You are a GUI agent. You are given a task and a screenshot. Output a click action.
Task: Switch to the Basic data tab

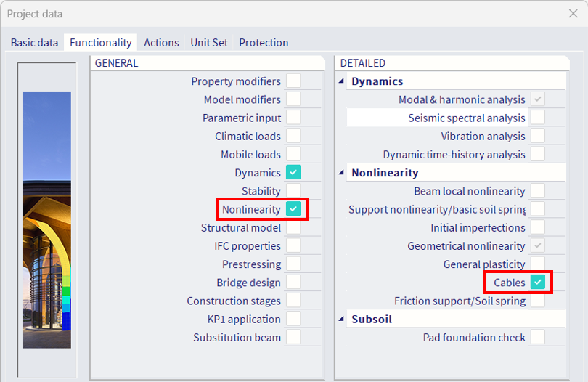pyautogui.click(x=35, y=42)
